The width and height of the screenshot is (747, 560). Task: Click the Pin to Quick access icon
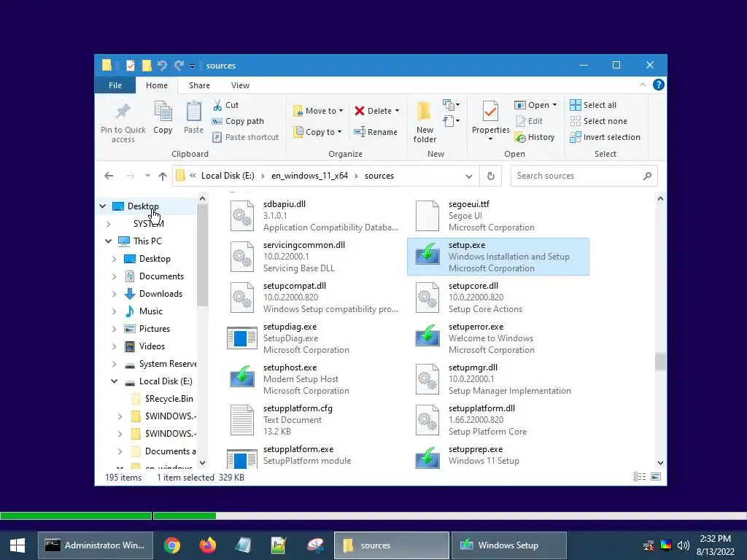click(123, 112)
